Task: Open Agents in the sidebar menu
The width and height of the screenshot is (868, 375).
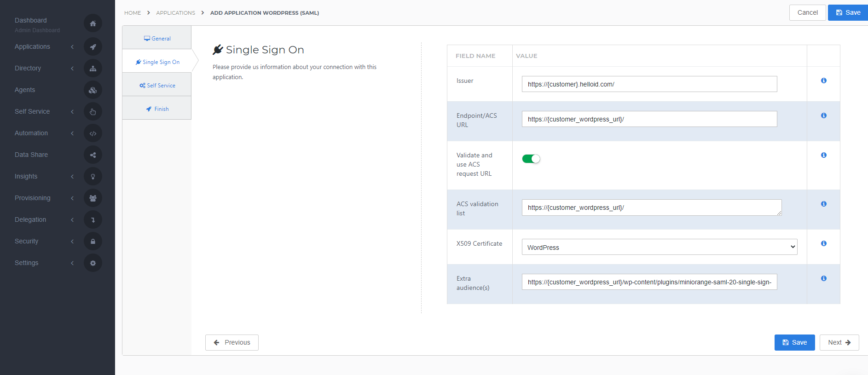Action: (25, 90)
